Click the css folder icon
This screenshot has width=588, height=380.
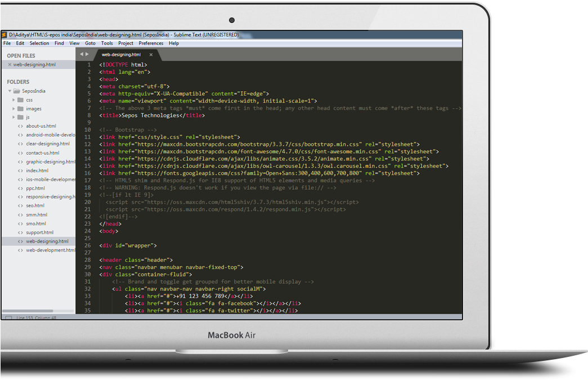pyautogui.click(x=20, y=100)
